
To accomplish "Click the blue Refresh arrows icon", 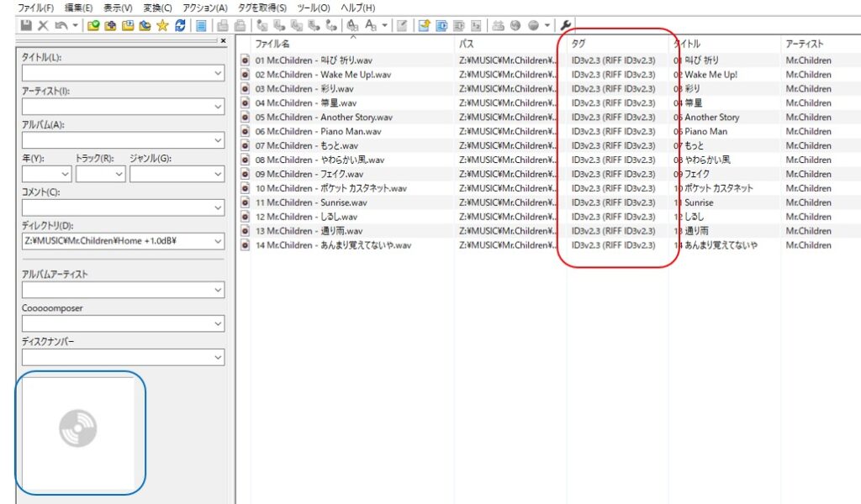I will (180, 25).
